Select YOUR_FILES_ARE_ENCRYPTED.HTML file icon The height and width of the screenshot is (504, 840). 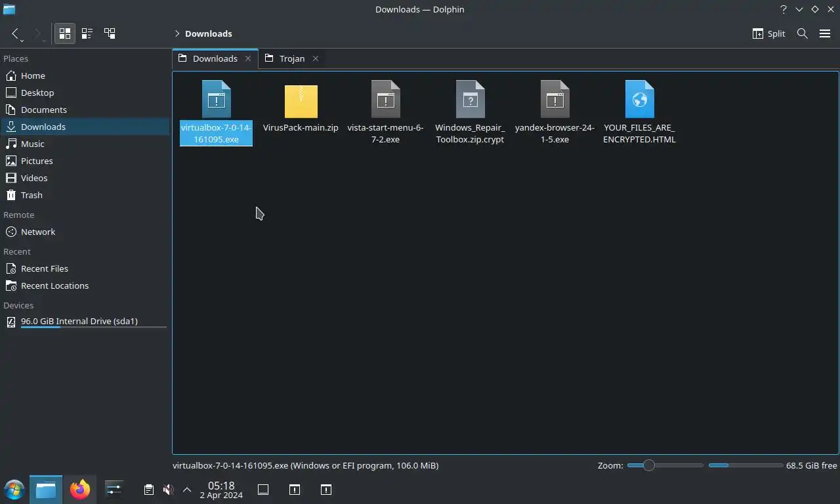[x=640, y=99]
